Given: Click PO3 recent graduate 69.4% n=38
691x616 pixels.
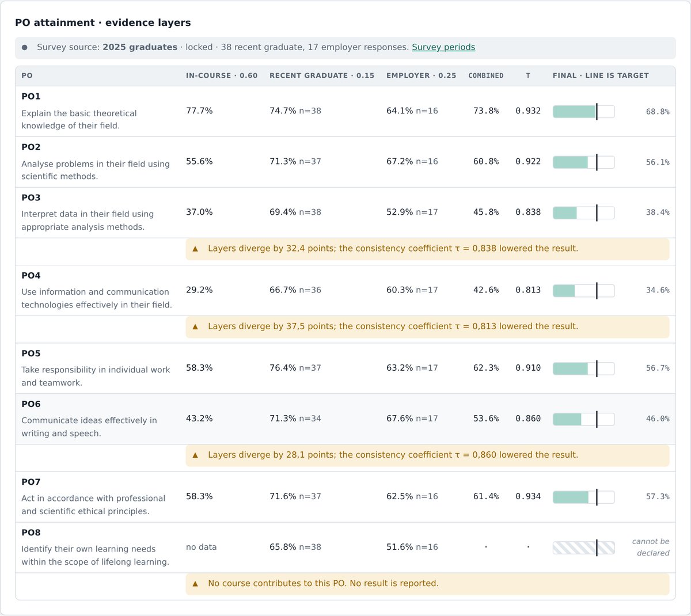Looking at the screenshot, I should [x=295, y=212].
